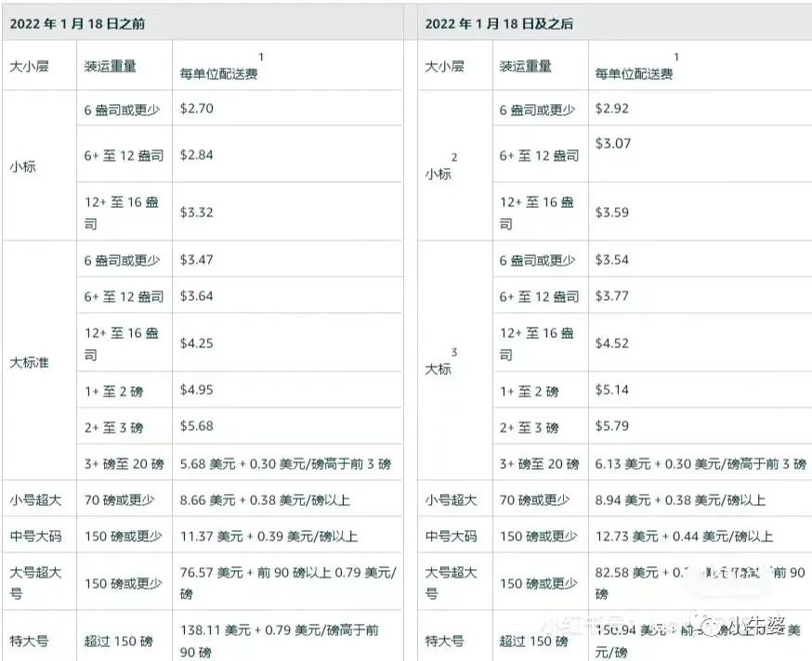
Task: Select the '2022 年 1 月 18 日之前' header
Action: 78,24
